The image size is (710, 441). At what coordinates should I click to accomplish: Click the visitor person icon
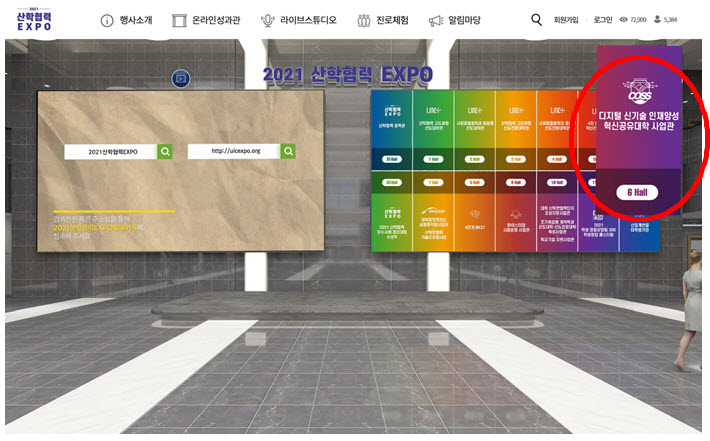(x=657, y=19)
